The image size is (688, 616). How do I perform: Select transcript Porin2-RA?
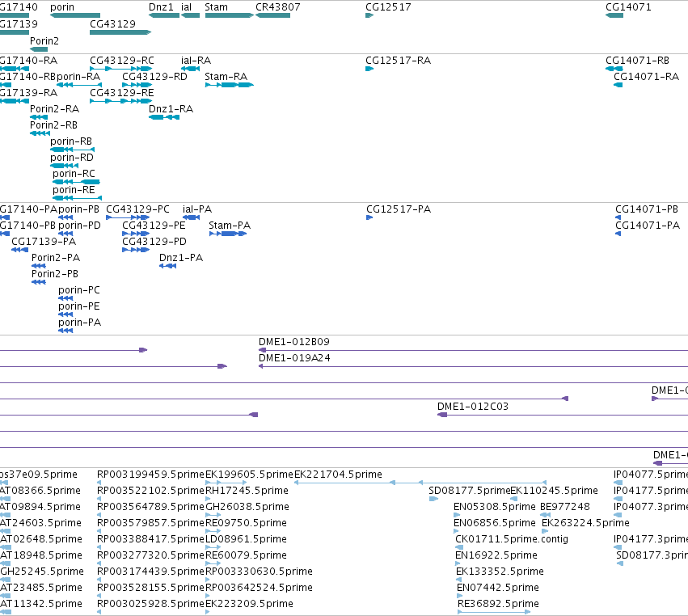pyautogui.click(x=39, y=117)
